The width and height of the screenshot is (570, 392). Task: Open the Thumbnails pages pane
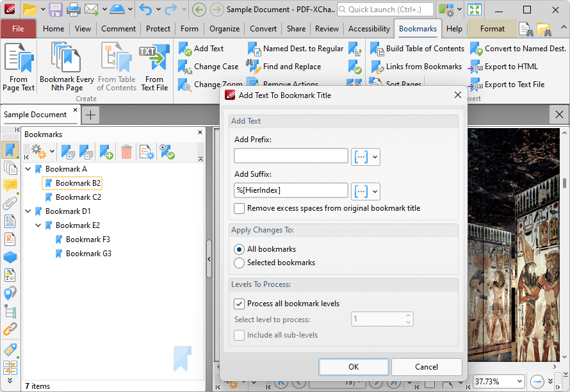pos(10,168)
